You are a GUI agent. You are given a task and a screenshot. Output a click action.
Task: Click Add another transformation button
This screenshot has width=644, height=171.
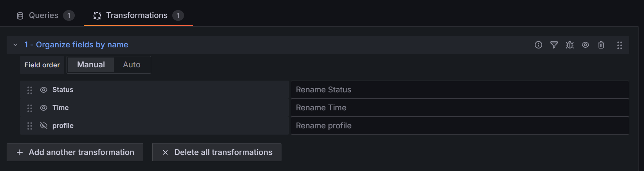point(75,152)
